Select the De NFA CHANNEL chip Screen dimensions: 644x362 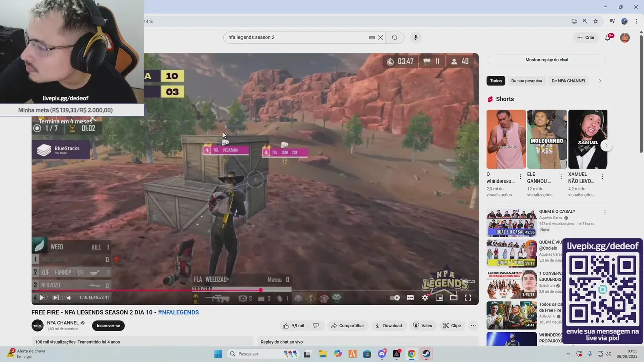(x=569, y=81)
